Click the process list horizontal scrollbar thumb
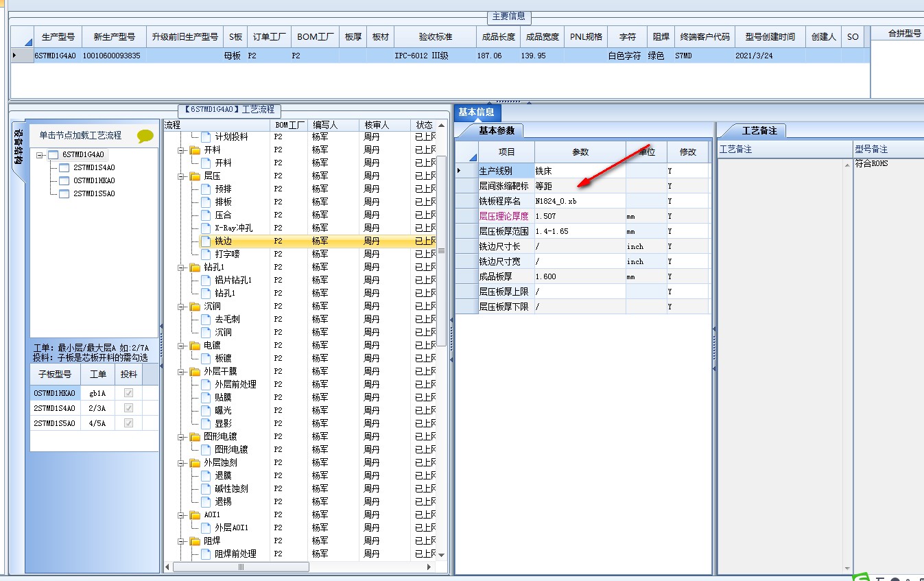The width and height of the screenshot is (924, 581). [x=241, y=567]
